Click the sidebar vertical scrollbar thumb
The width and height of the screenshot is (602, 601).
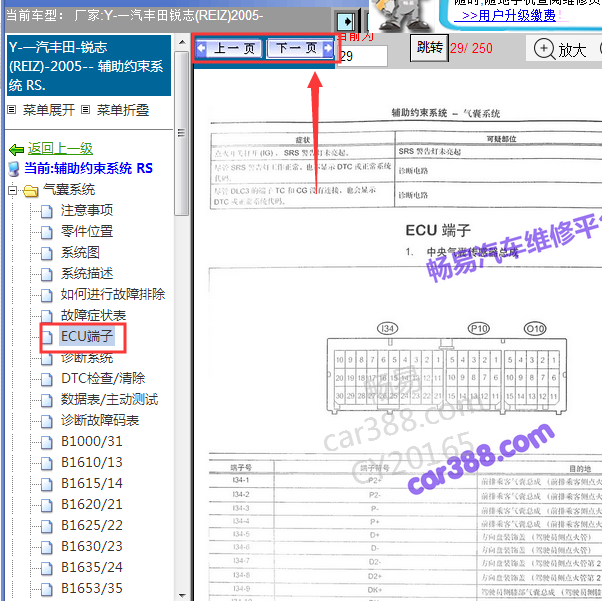pos(182,133)
